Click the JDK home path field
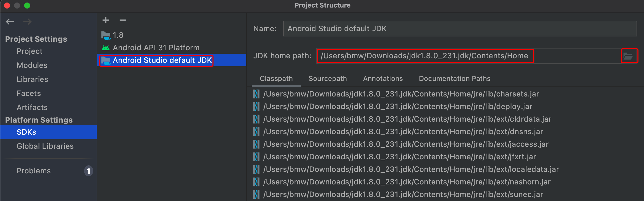This screenshot has width=644, height=201. (x=469, y=56)
